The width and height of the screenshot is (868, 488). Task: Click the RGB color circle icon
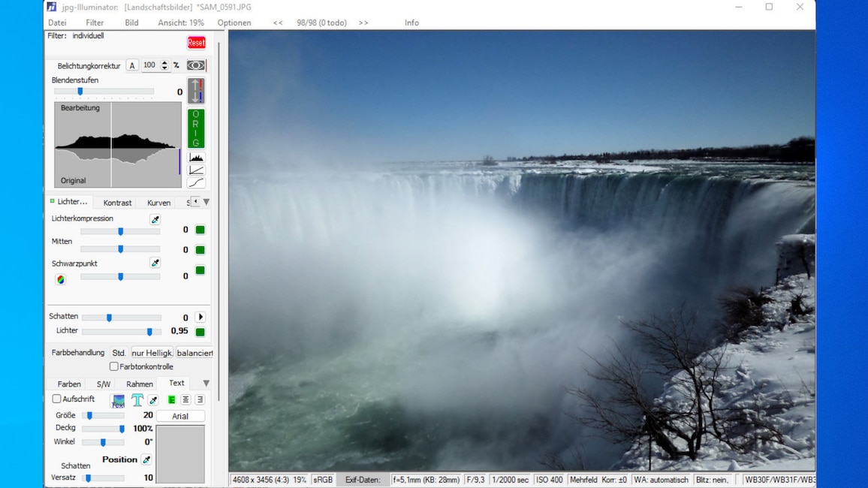[x=60, y=279]
